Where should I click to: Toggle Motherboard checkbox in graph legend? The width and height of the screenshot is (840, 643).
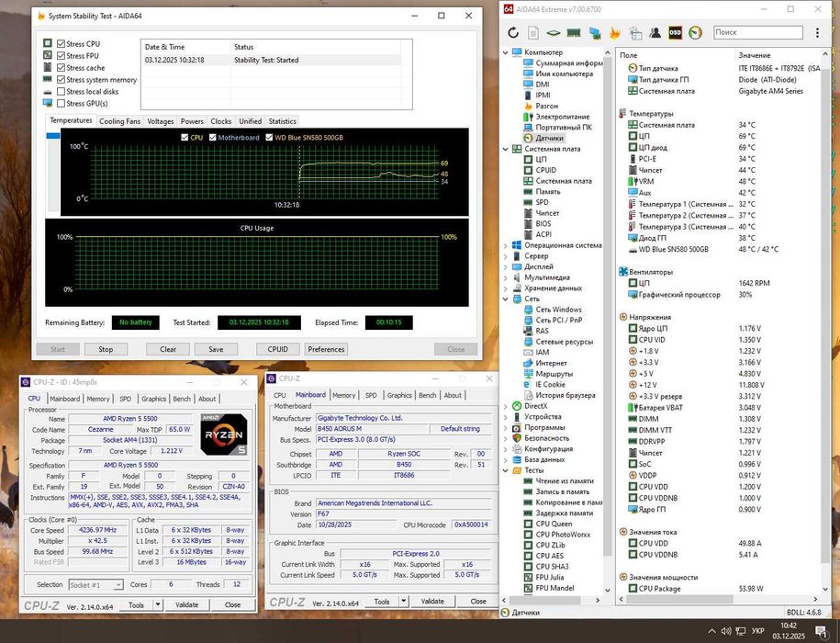(213, 137)
